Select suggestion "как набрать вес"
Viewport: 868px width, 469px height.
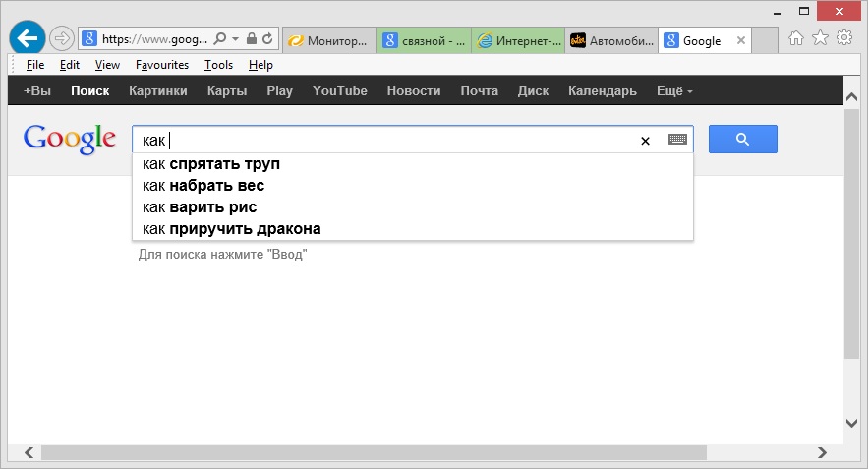pos(413,186)
